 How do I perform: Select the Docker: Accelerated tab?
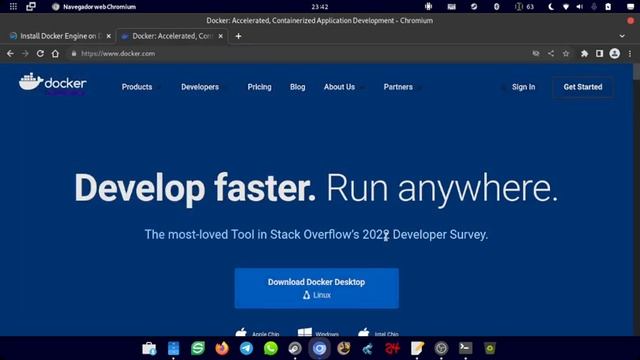tap(171, 36)
